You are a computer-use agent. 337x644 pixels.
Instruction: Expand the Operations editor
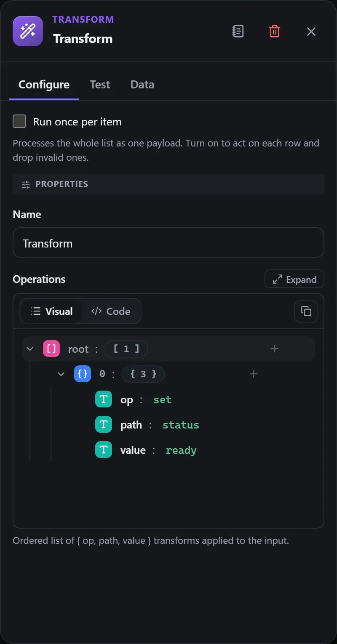click(x=294, y=279)
